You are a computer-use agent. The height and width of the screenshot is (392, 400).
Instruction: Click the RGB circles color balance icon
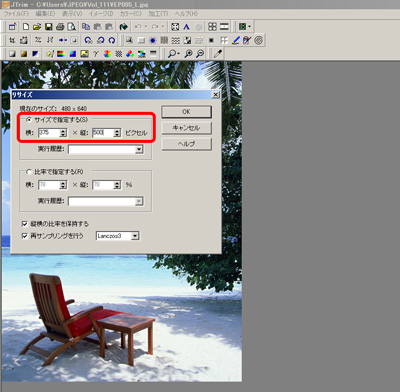coord(130,54)
